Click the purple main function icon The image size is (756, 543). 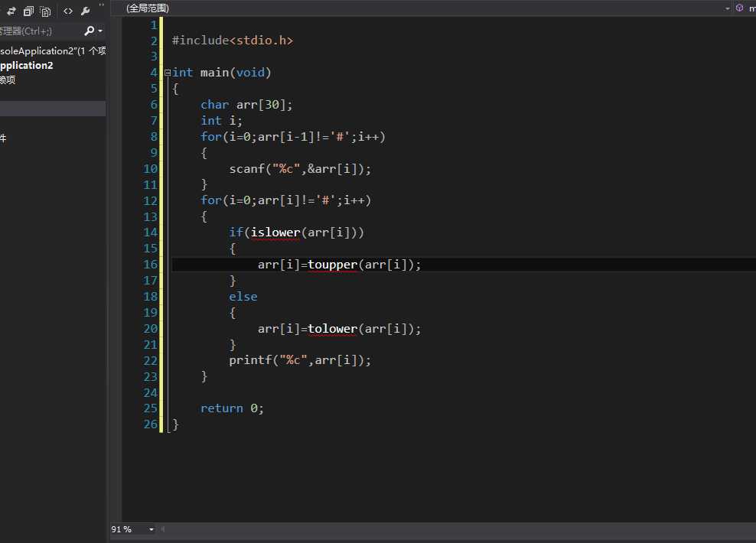(740, 8)
